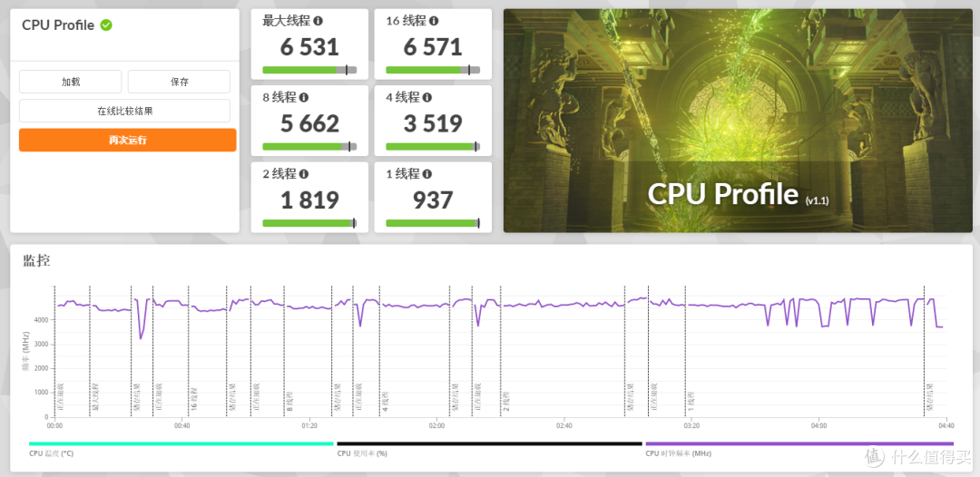Click the 00:40 time axis label
This screenshot has width=980, height=477.
[181, 426]
